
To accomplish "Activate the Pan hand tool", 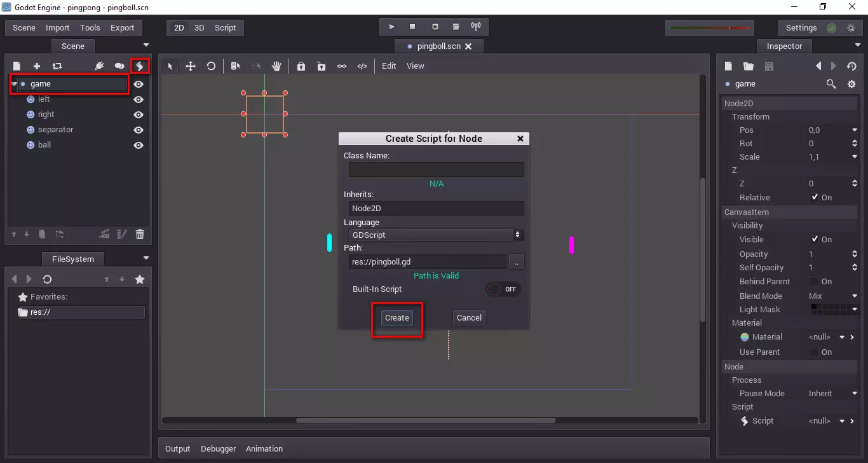I will click(x=276, y=66).
